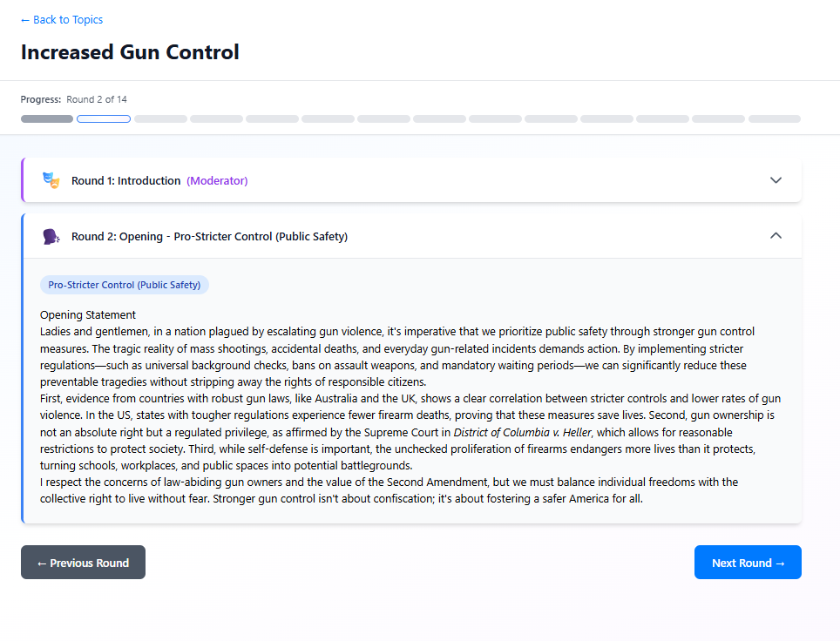
Task: Click the theater masks icon on Round 1
Action: coord(51,180)
